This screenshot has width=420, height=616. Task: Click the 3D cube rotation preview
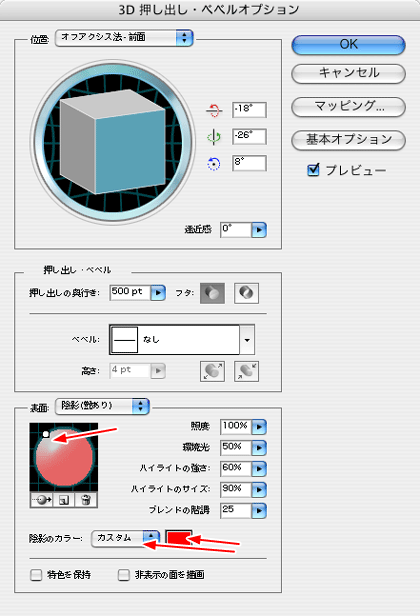(x=113, y=142)
